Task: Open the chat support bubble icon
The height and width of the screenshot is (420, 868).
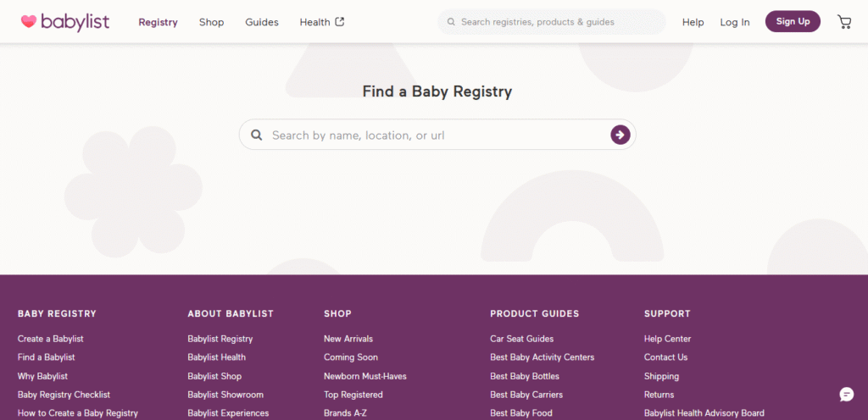Action: click(846, 395)
